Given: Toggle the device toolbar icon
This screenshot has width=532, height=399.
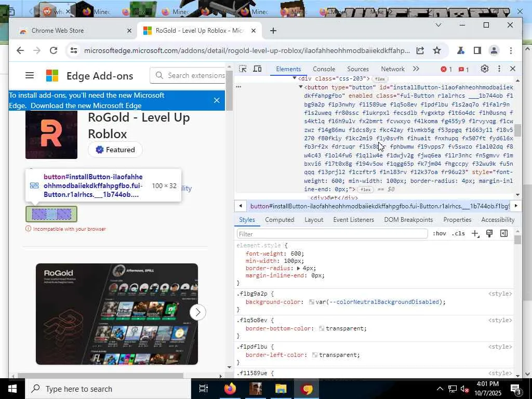Looking at the screenshot, I should [x=258, y=69].
